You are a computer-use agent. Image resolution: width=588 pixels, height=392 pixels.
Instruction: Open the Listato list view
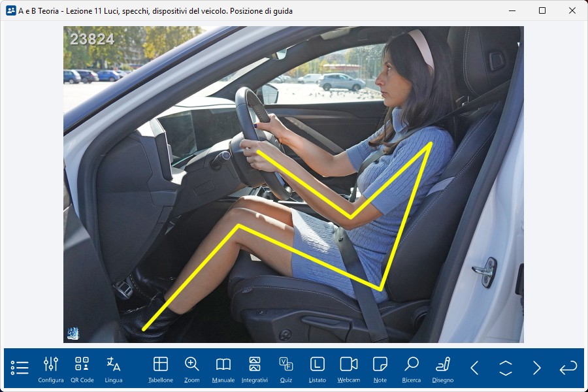point(317,368)
